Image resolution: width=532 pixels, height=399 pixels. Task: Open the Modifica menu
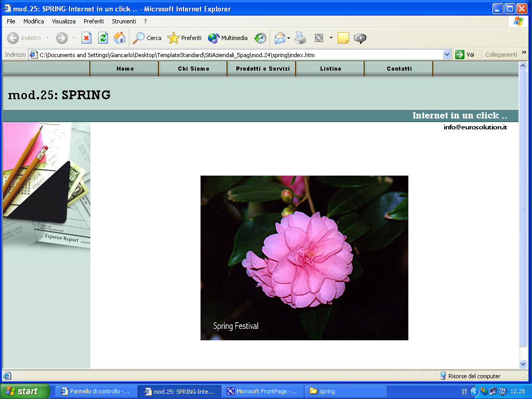(34, 21)
